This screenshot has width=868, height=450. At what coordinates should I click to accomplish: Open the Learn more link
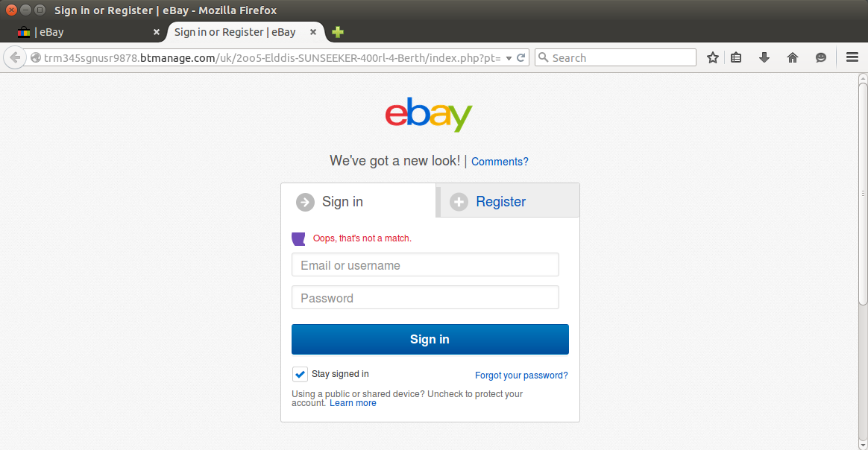pyautogui.click(x=353, y=403)
